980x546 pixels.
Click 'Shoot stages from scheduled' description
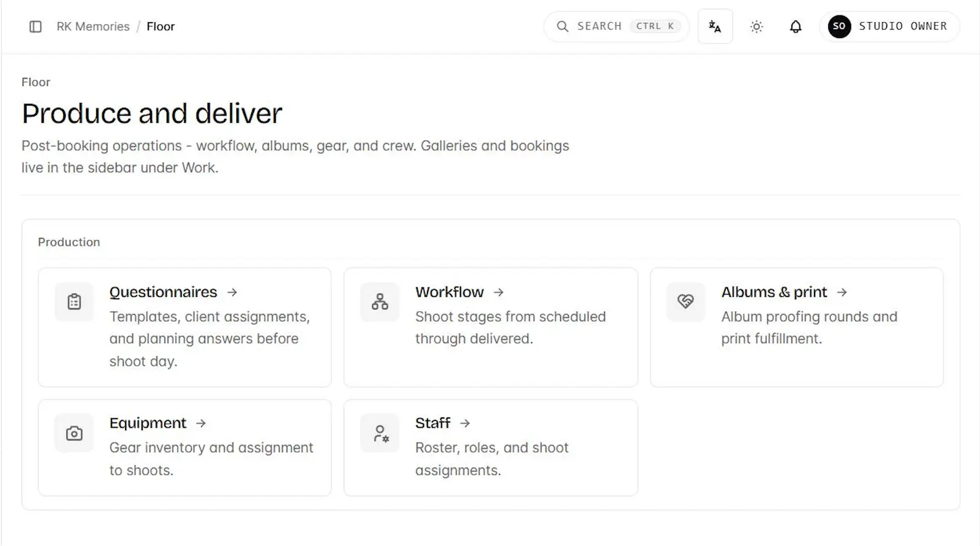coord(510,317)
